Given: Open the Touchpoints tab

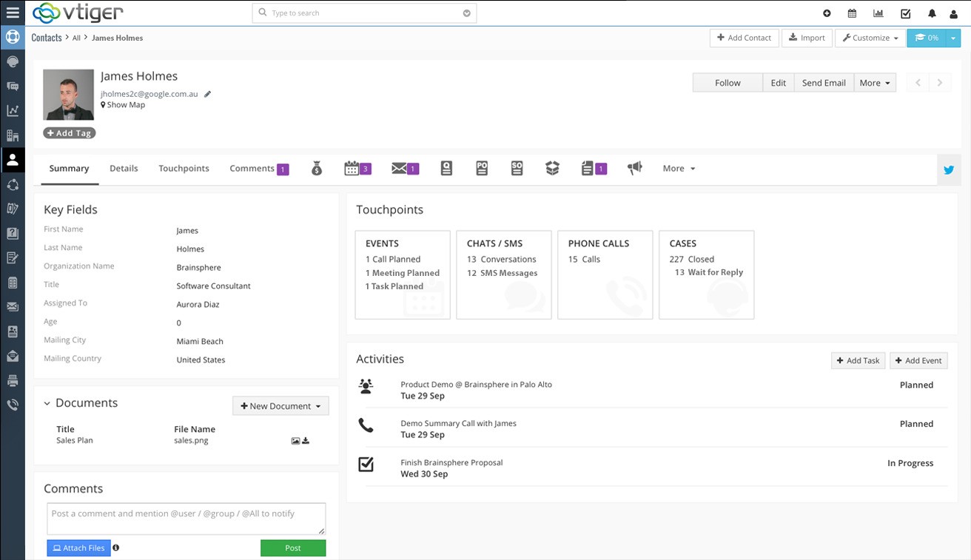Looking at the screenshot, I should point(184,168).
